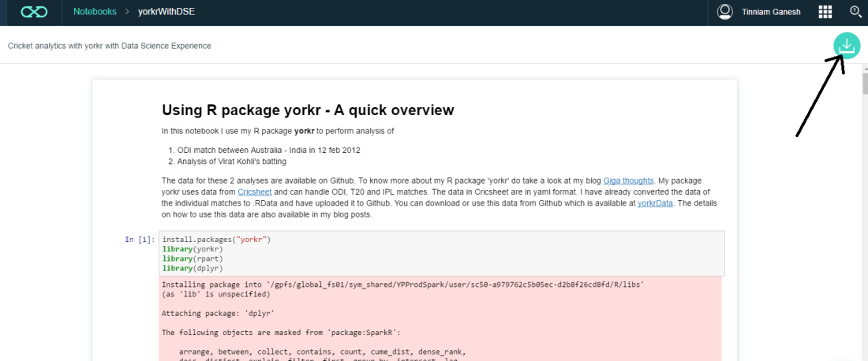The width and height of the screenshot is (868, 361).
Task: Click the Tinniam Ganesh account name
Action: 771,12
